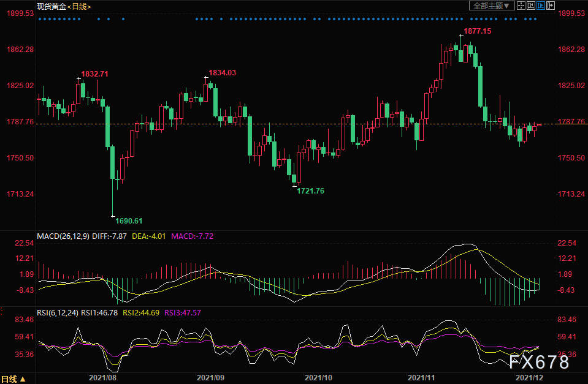
Task: Open the 日线 period selector at bottom
Action: coord(13,378)
